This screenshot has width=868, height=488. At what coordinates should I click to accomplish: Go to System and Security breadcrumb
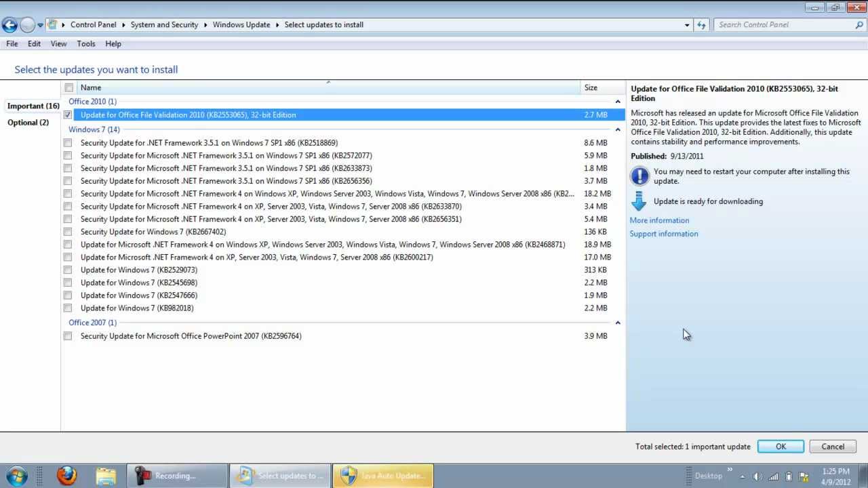tap(164, 24)
